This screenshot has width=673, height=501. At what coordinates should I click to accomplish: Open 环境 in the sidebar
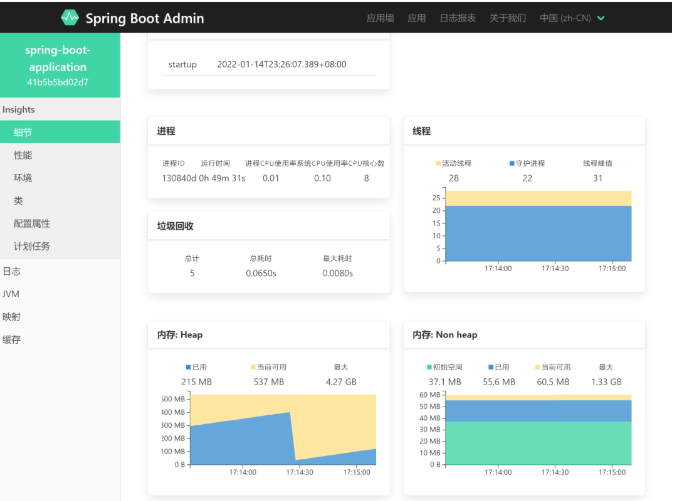tap(60, 178)
